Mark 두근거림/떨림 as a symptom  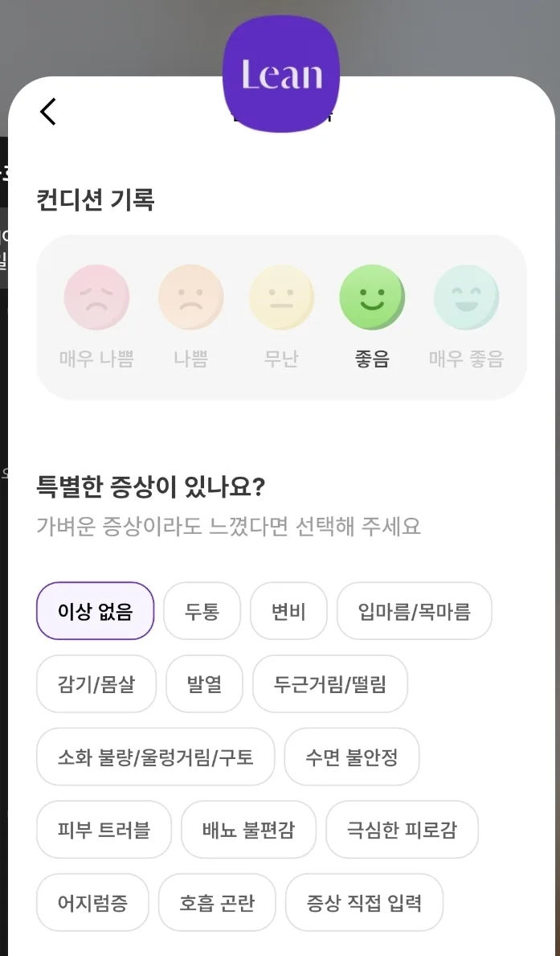[x=329, y=684]
